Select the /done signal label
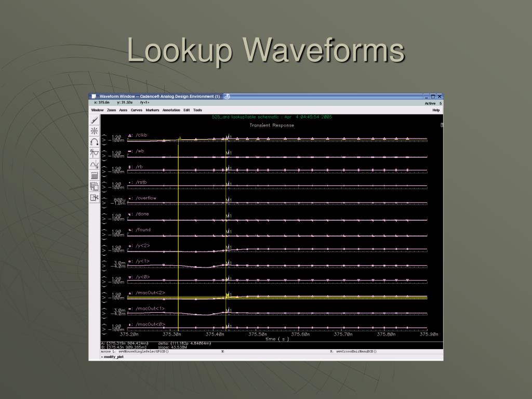532x399 pixels. (x=142, y=214)
